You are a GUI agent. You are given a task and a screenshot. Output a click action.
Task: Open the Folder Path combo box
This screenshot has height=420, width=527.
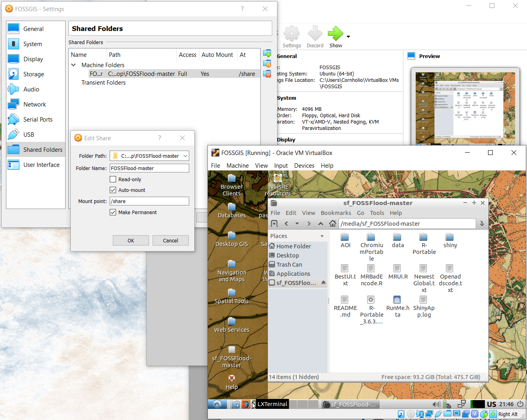(x=149, y=156)
